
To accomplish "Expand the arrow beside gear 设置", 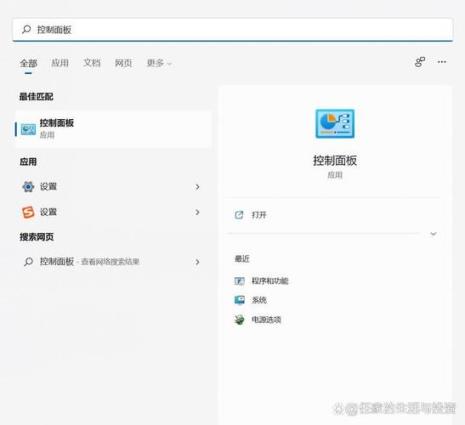I will [x=197, y=187].
